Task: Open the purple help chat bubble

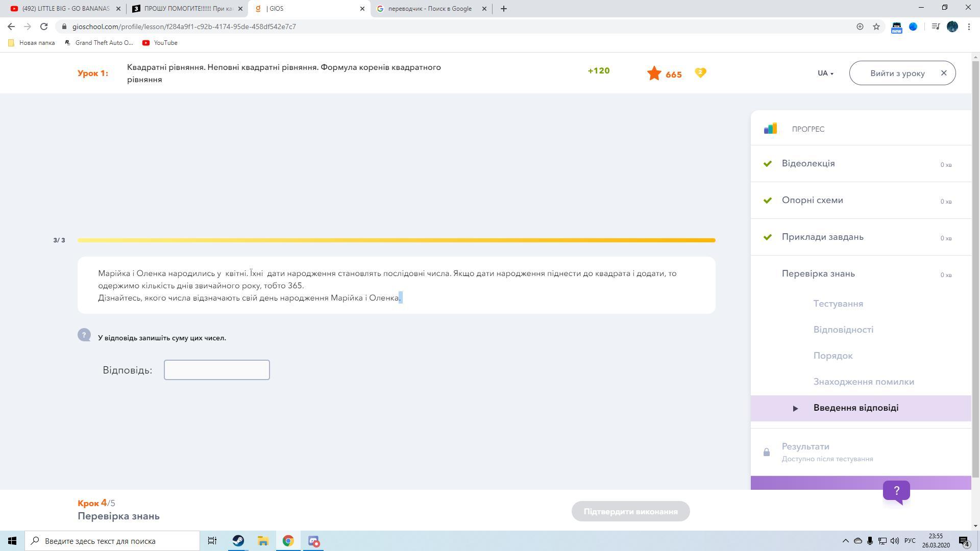Action: click(x=896, y=491)
